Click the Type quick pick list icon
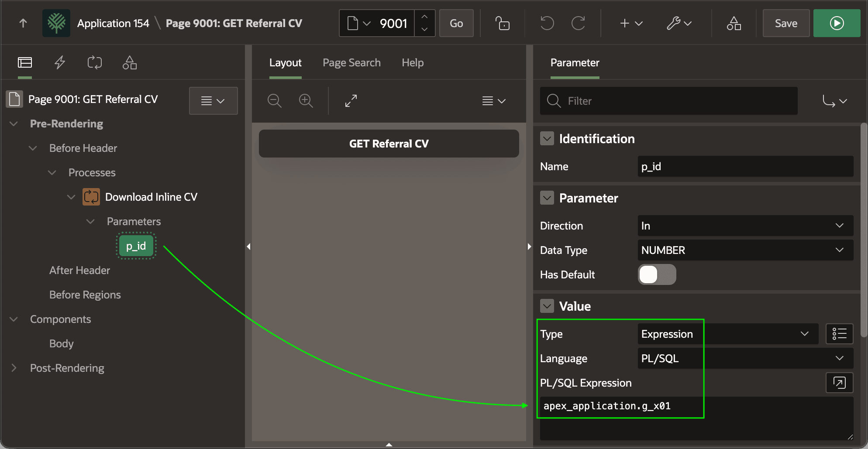Viewport: 868px width, 449px height. point(839,334)
